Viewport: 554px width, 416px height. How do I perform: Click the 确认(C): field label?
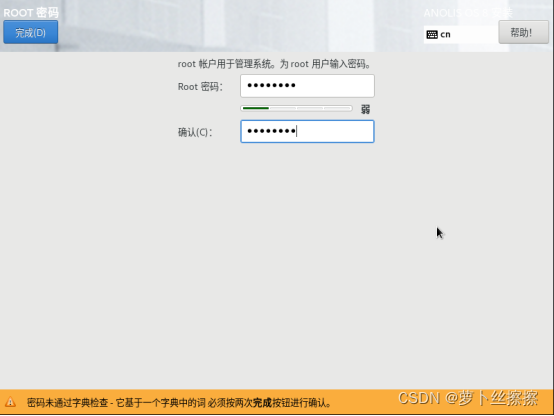(x=195, y=132)
